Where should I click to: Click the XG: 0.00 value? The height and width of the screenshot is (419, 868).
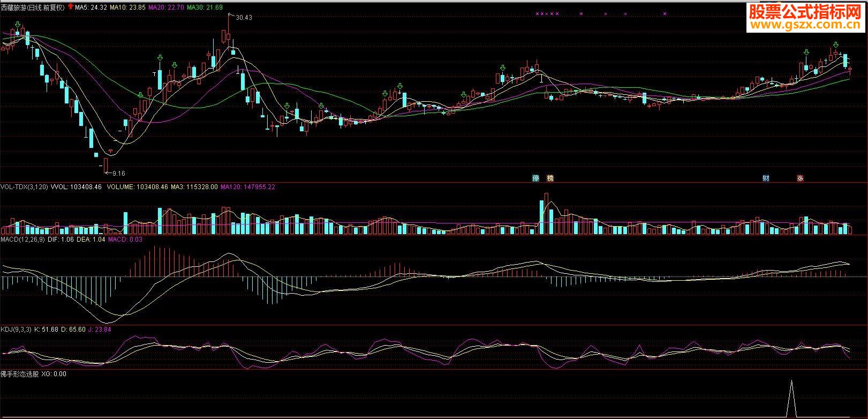pos(54,374)
